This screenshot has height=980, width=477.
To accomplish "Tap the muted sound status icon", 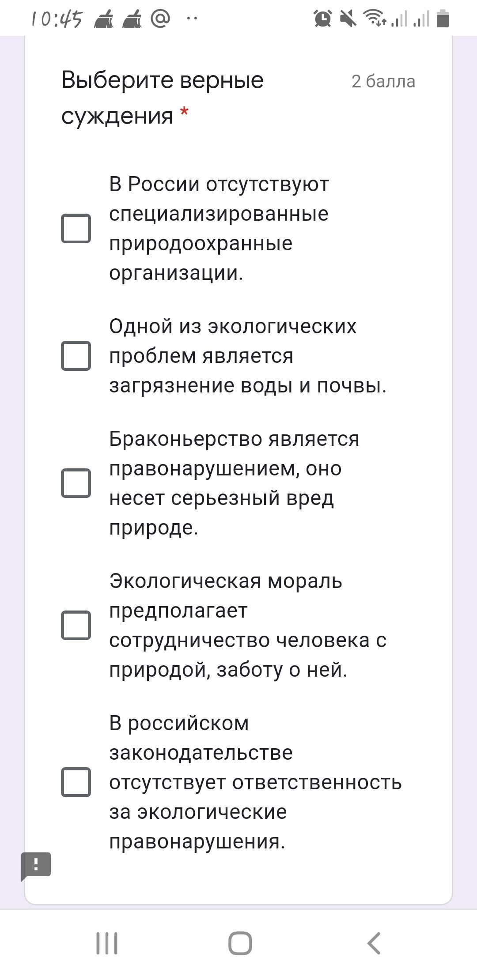I will click(x=348, y=19).
